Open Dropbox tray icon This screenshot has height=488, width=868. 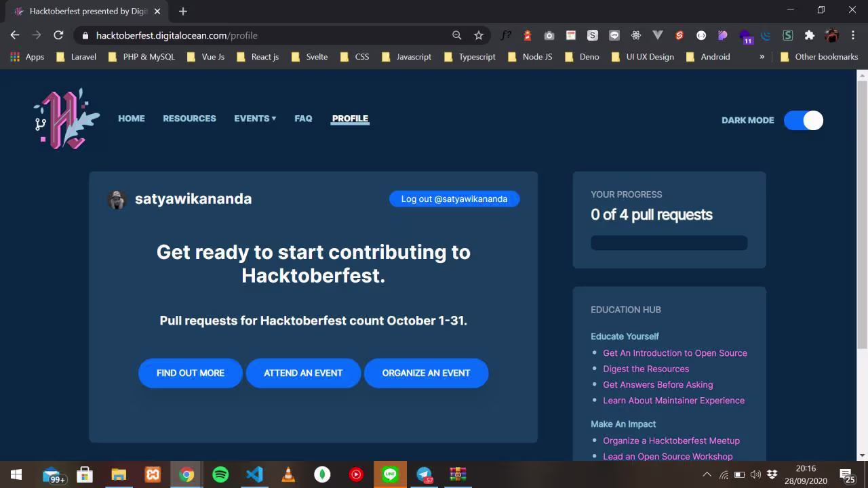coord(772,474)
